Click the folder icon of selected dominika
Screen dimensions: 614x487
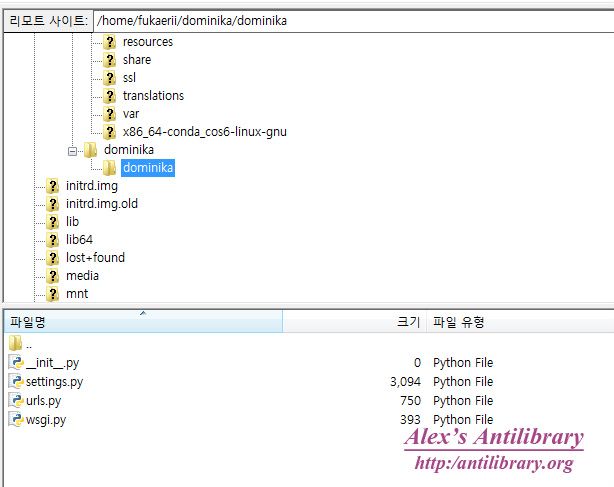point(109,168)
